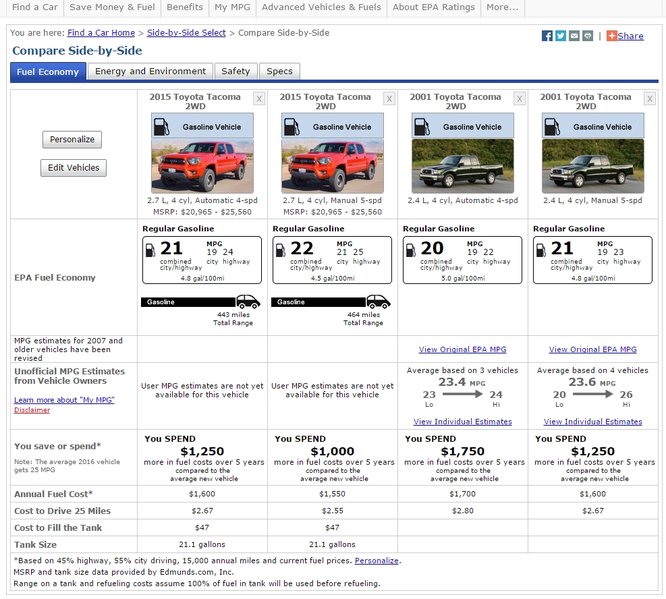This screenshot has width=666, height=599.
Task: Click the Tank Size row label
Action: click(35, 545)
